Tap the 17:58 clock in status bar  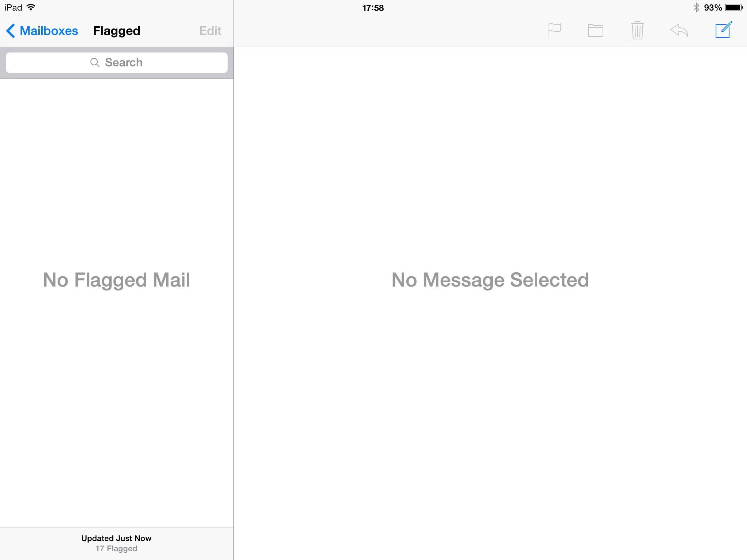373,8
